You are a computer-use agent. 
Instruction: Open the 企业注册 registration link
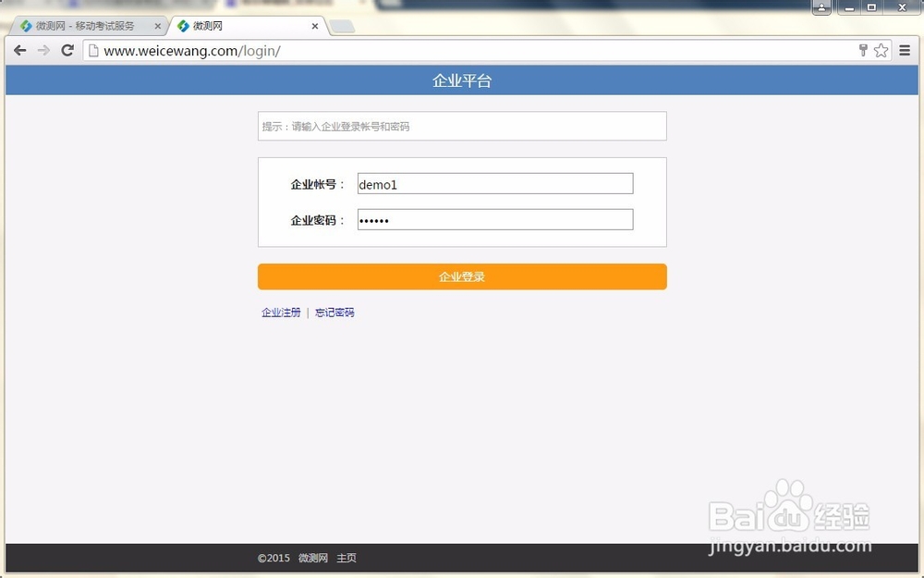pos(280,312)
